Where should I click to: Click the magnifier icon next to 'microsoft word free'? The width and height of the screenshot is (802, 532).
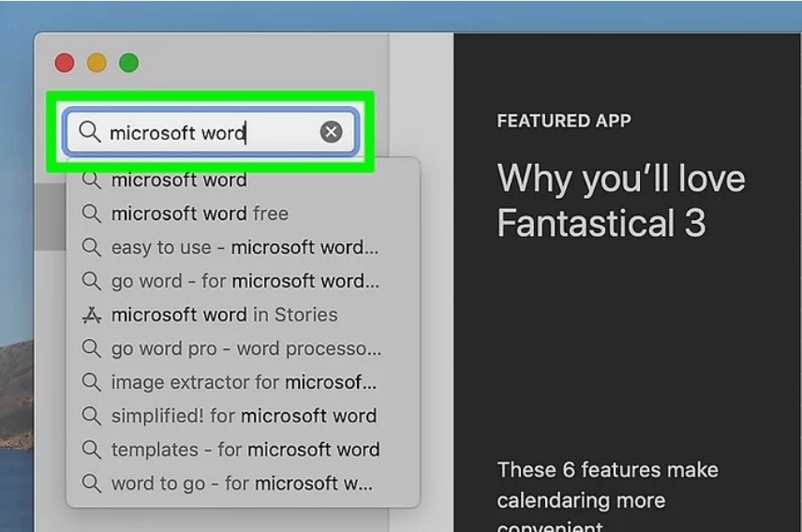(92, 214)
